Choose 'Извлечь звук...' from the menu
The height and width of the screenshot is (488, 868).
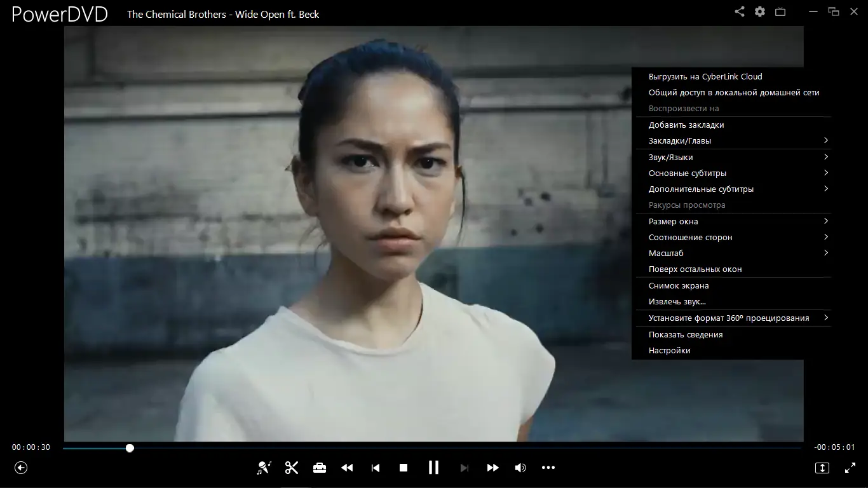point(731,301)
